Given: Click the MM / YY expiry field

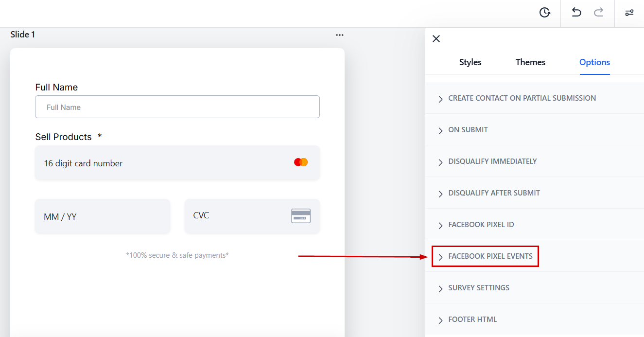Looking at the screenshot, I should (103, 216).
